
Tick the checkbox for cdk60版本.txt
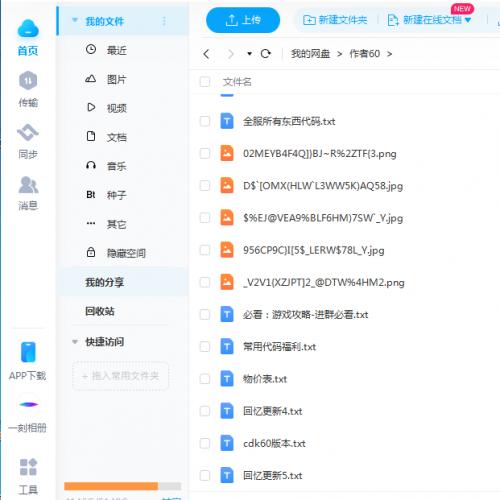click(x=205, y=443)
